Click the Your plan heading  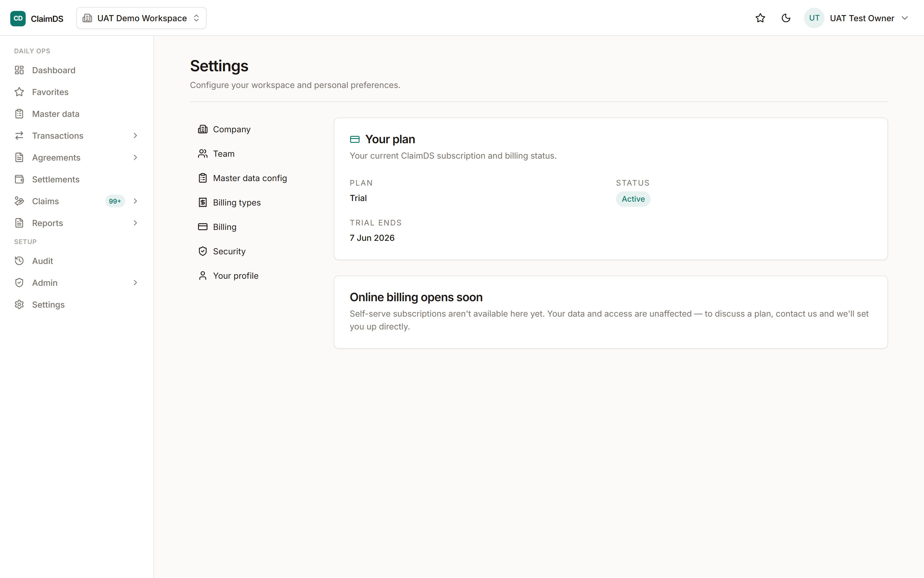point(390,139)
